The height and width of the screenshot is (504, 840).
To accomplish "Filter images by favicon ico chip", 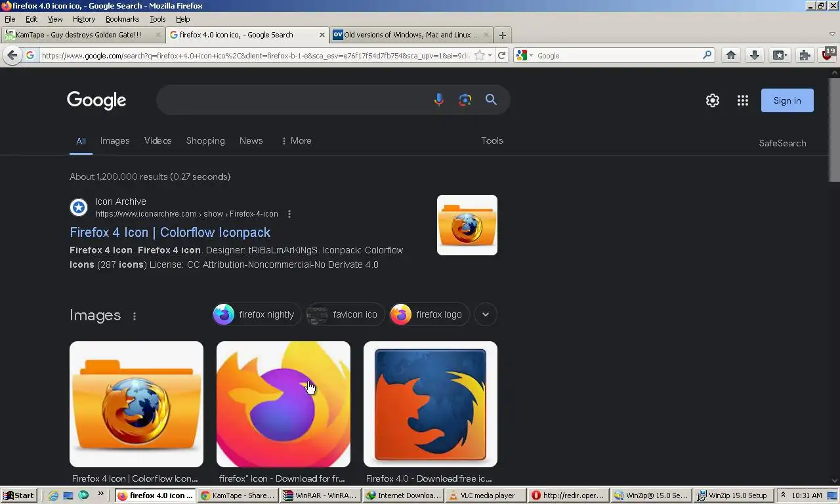I will click(x=345, y=314).
